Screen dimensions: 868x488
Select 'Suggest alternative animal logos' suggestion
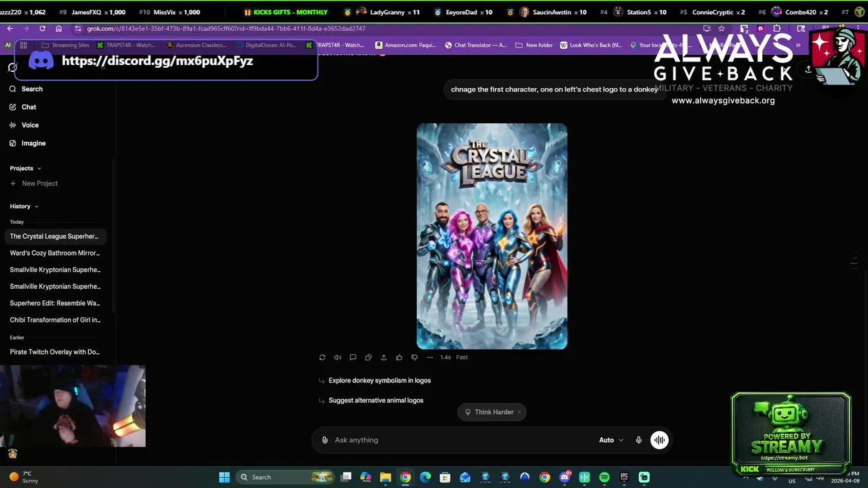[x=376, y=400]
